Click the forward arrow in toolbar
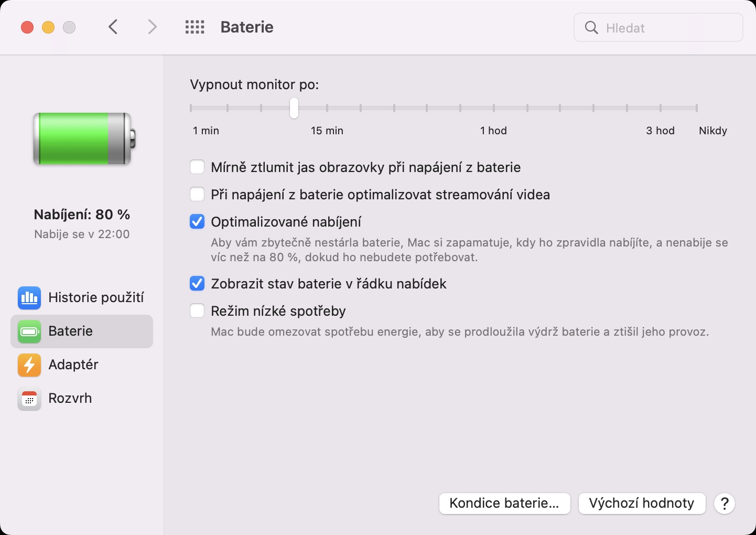Screen dimensions: 756x535 (x=152, y=27)
